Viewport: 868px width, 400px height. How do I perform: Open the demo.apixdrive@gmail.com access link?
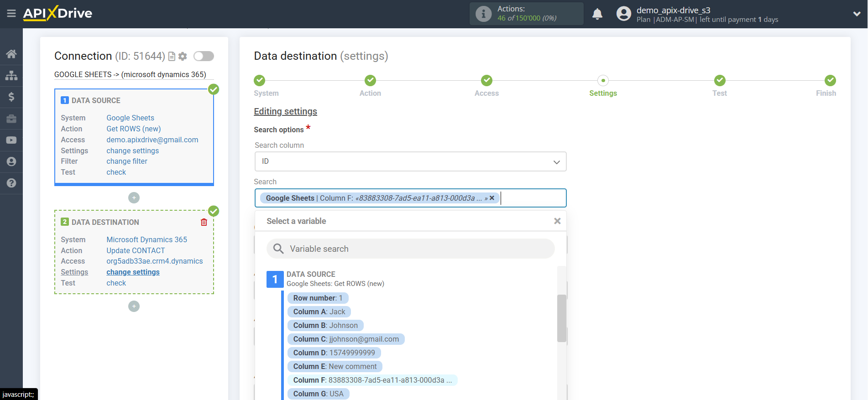point(152,140)
